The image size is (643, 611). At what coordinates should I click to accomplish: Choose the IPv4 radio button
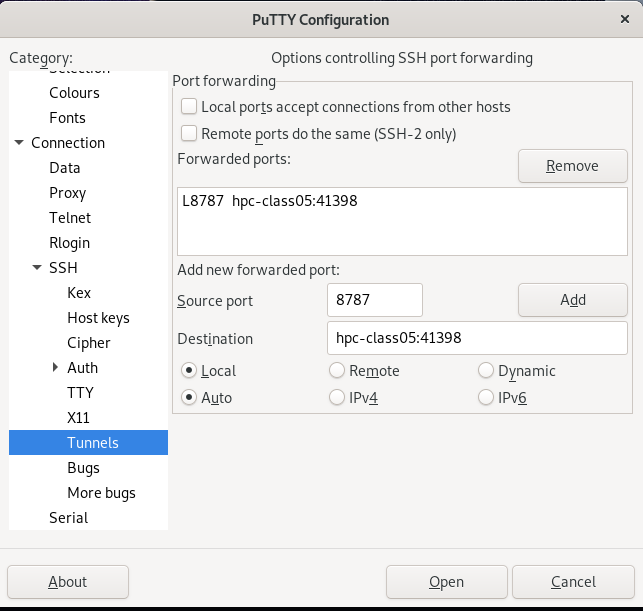[x=337, y=398]
